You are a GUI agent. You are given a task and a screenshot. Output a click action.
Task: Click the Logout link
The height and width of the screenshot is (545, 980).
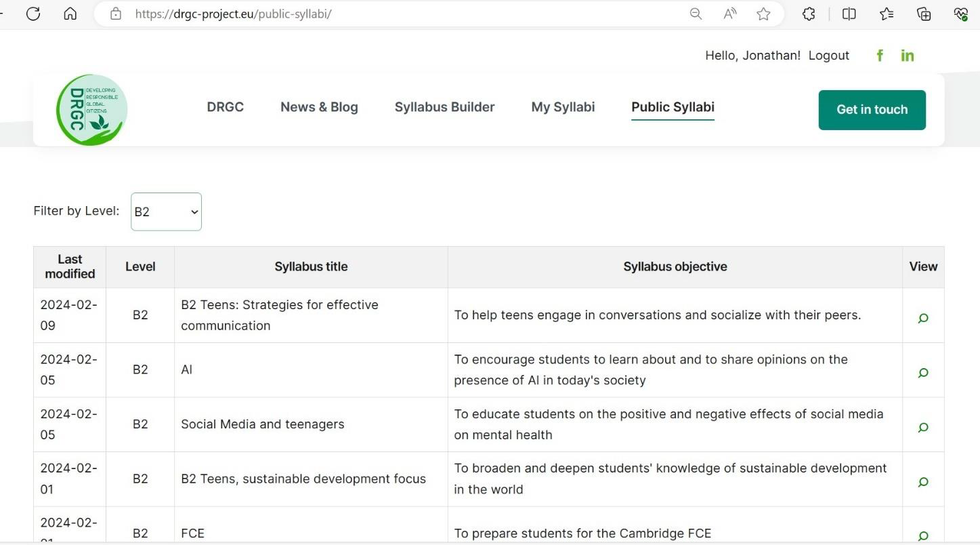pyautogui.click(x=828, y=56)
